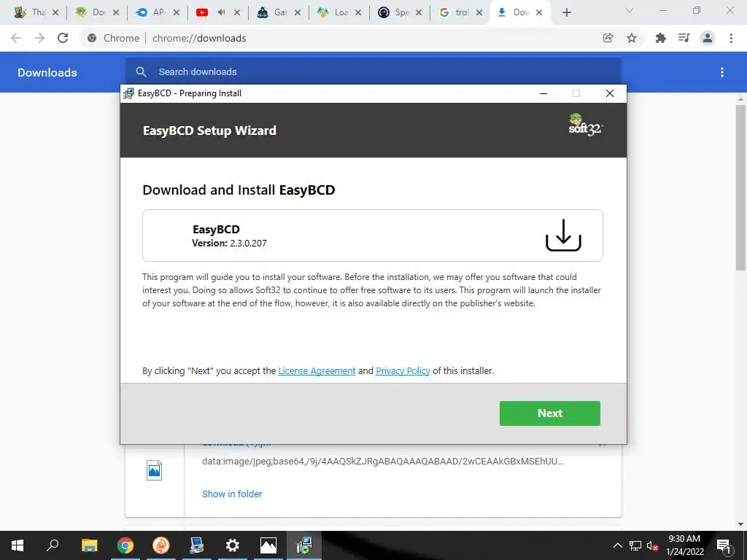747x560 pixels.
Task: Reload the page with the refresh icon
Action: (x=63, y=38)
